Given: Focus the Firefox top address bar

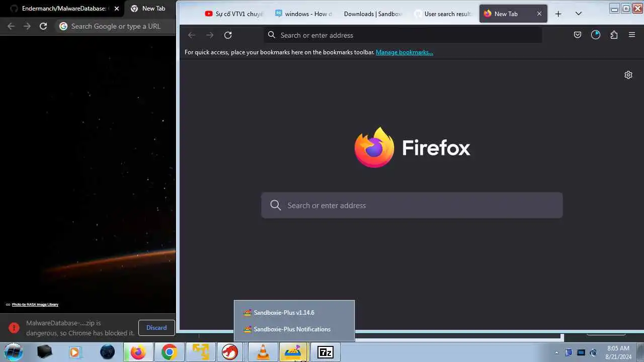Looking at the screenshot, I should 403,35.
